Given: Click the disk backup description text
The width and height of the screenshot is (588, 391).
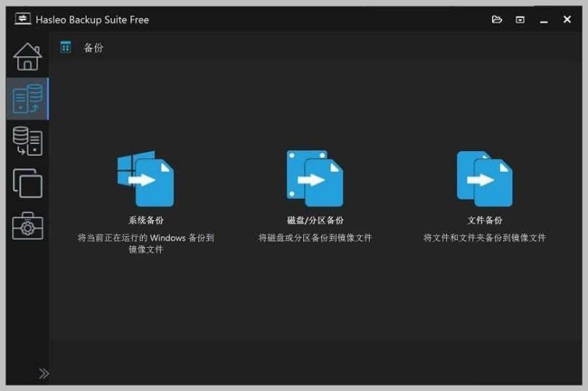Looking at the screenshot, I should (315, 238).
